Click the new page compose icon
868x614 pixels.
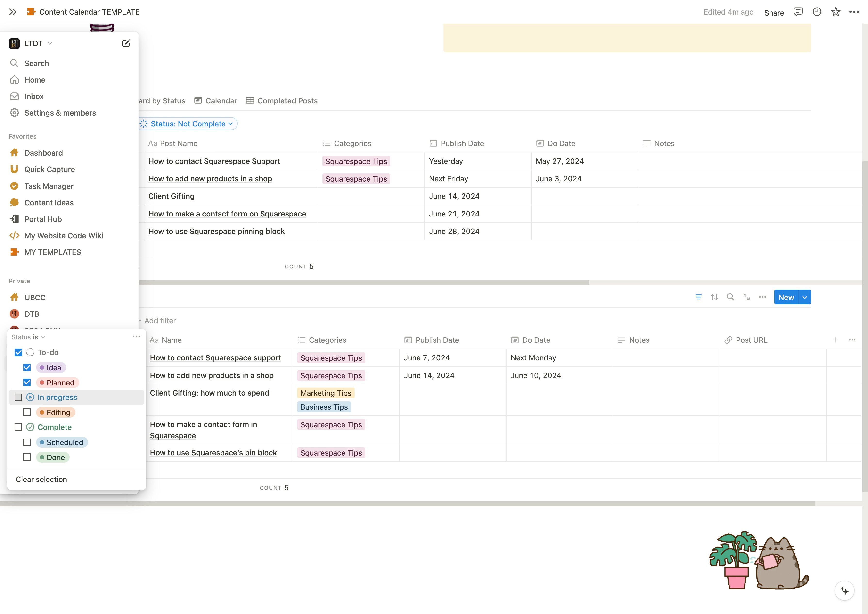(x=126, y=43)
